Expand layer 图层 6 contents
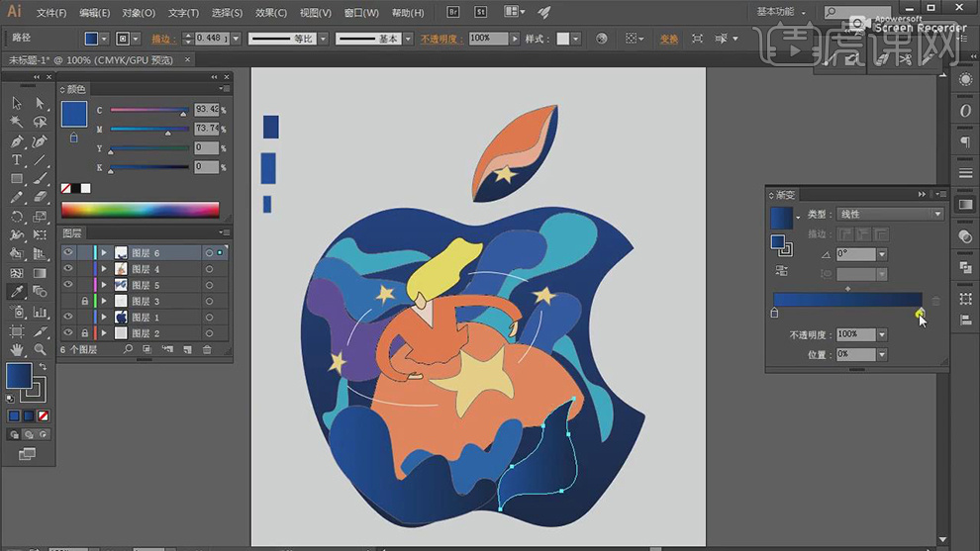This screenshot has height=551, width=980. 104,253
